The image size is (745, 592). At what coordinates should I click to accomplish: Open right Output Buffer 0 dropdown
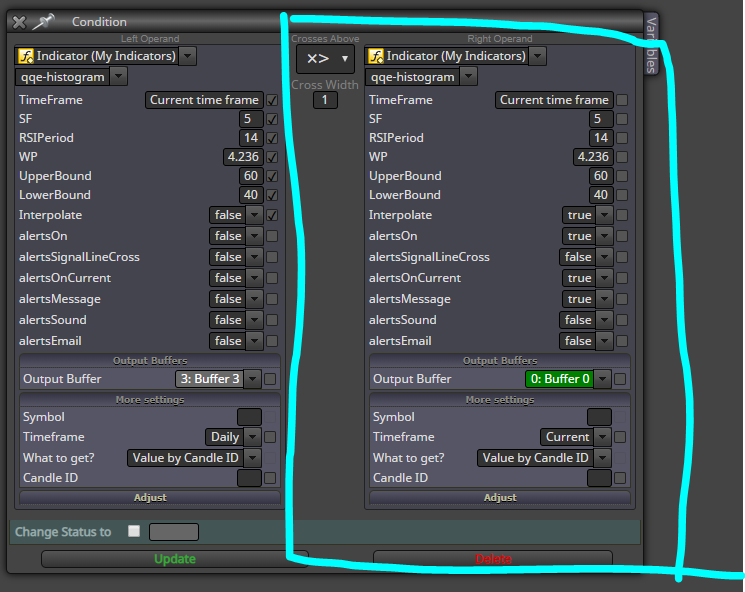point(602,379)
